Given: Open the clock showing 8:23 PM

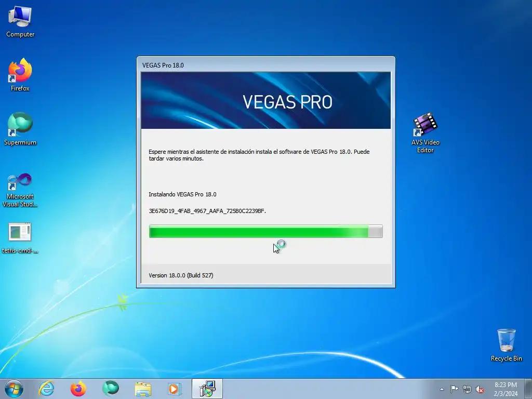Looking at the screenshot, I should 506,389.
